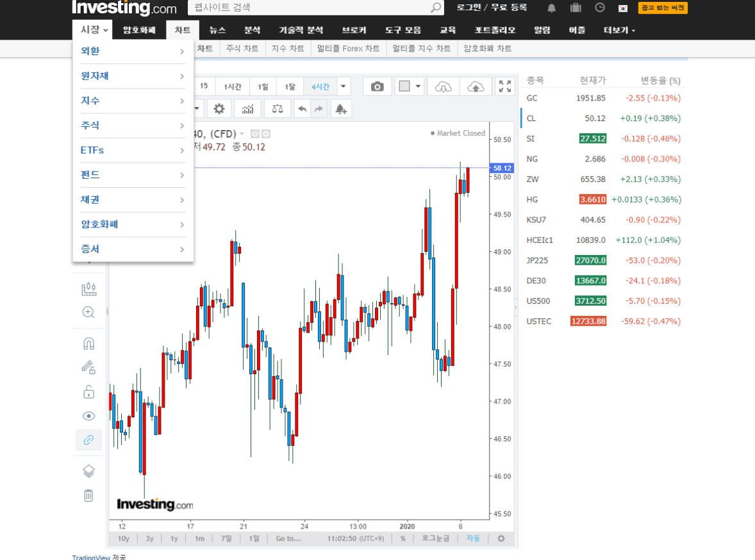Switch to 멀티플 Forex 차트 tab
Viewport: 755px width, 560px height.
[348, 48]
